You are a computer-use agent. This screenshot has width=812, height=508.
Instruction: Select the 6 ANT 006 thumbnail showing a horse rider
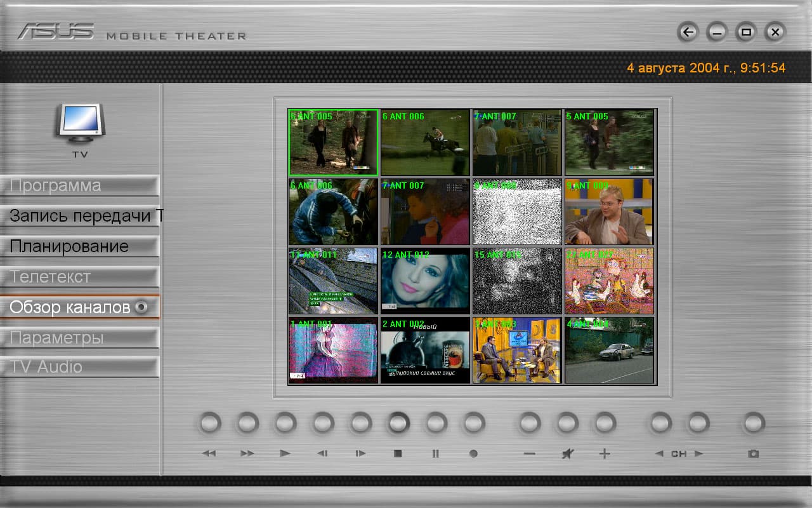tap(425, 142)
